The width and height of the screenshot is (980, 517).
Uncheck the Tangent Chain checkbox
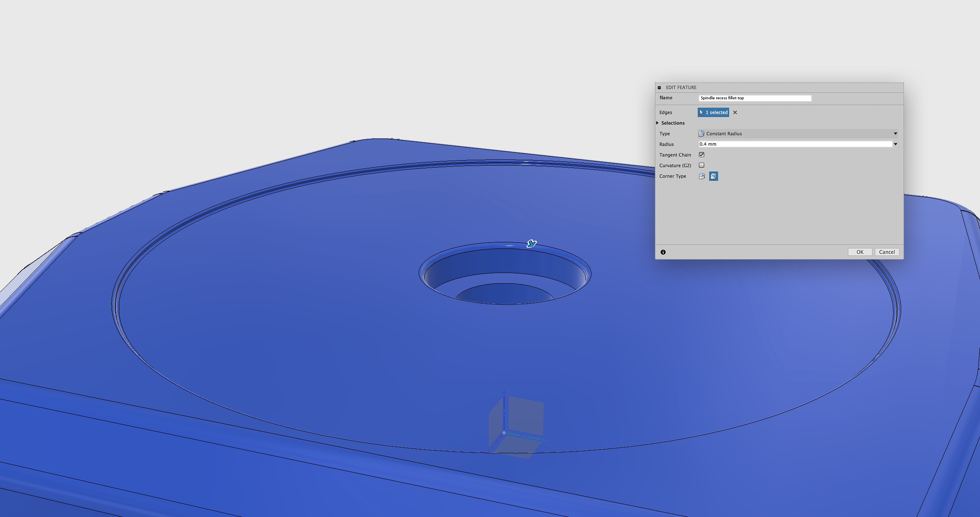(x=702, y=155)
